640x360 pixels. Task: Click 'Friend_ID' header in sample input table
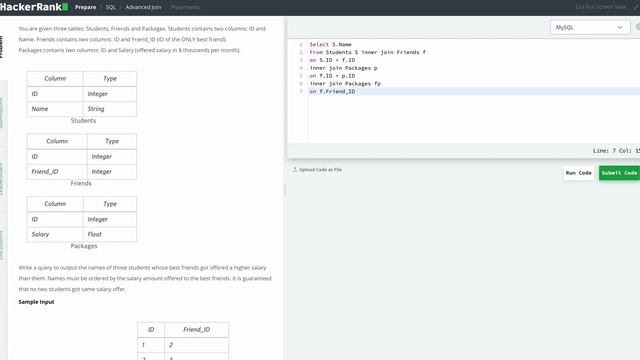click(x=196, y=329)
